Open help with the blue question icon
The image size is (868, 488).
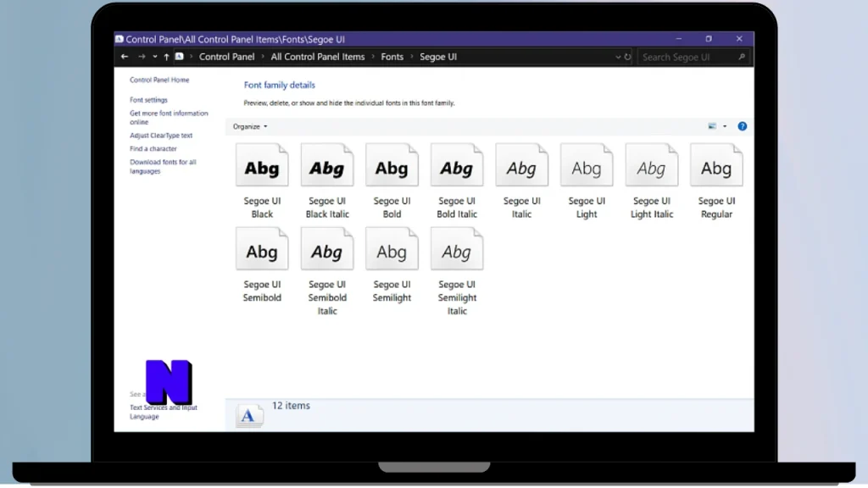pyautogui.click(x=743, y=126)
